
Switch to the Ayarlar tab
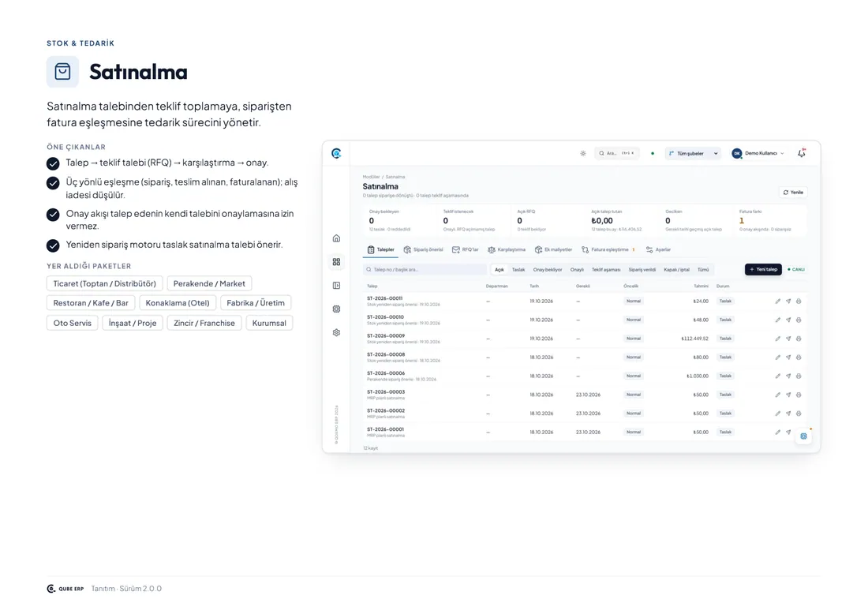(658, 249)
